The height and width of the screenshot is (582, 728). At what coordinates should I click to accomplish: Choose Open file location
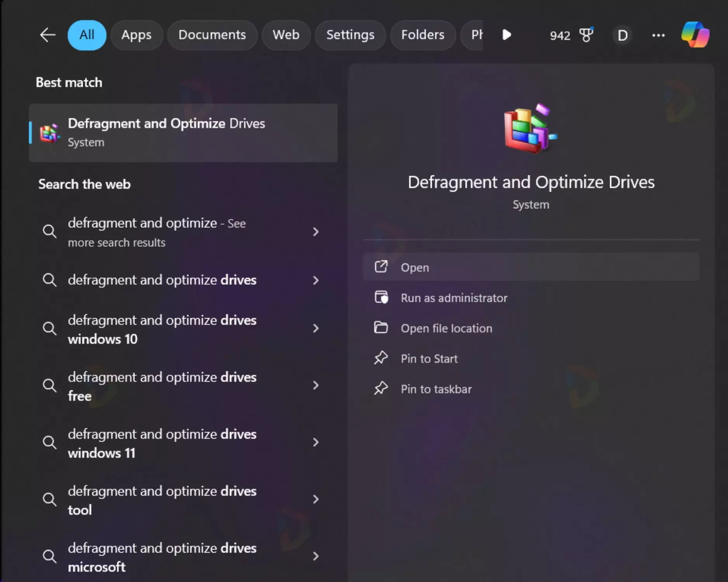pyautogui.click(x=531, y=328)
